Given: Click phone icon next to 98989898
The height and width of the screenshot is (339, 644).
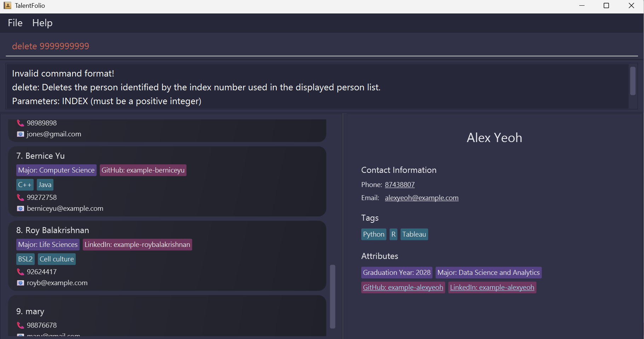Looking at the screenshot, I should pyautogui.click(x=21, y=123).
